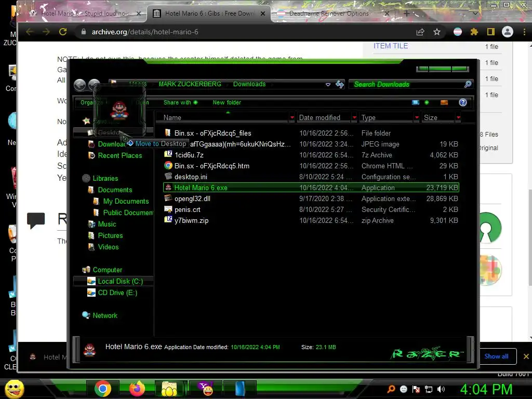Click the volume speaker tray icon
Image resolution: width=532 pixels, height=399 pixels.
coord(441,389)
